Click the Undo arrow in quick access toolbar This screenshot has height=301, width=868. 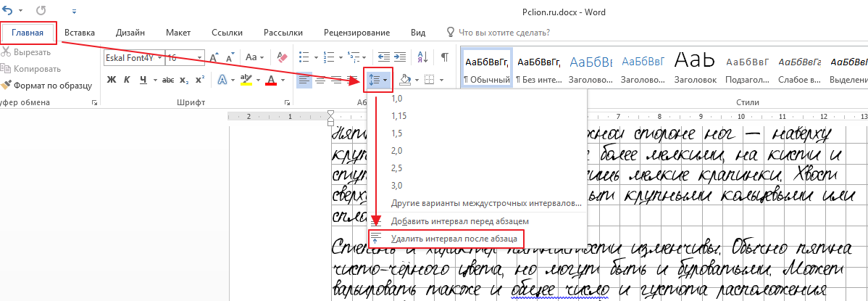pos(8,11)
